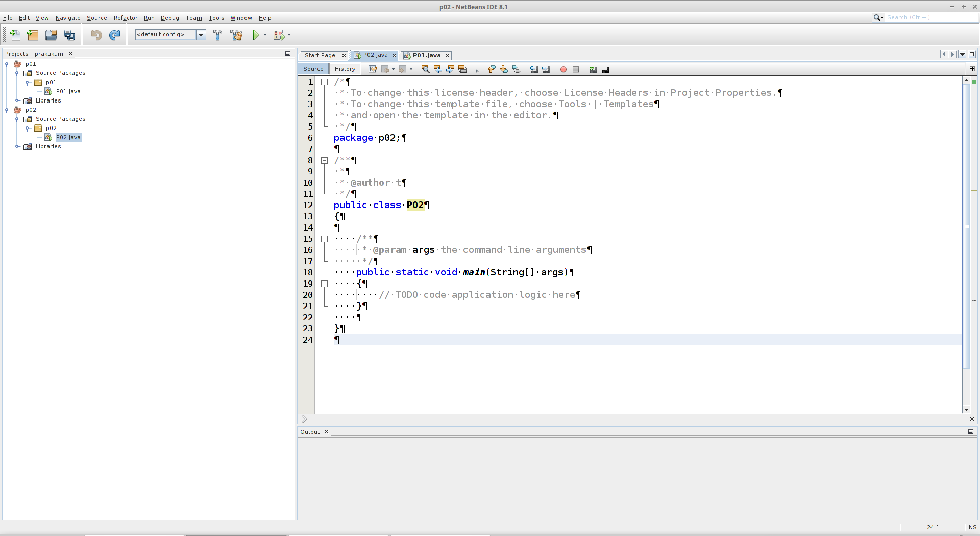Toggle Rectangular Selection icon
The width and height of the screenshot is (980, 536).
click(x=474, y=69)
